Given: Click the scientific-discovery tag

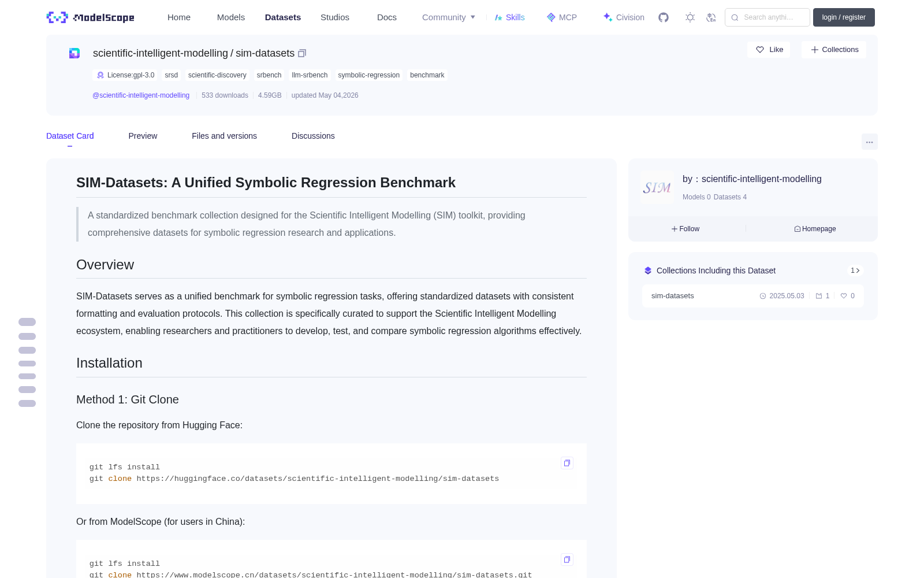Looking at the screenshot, I should [x=217, y=75].
